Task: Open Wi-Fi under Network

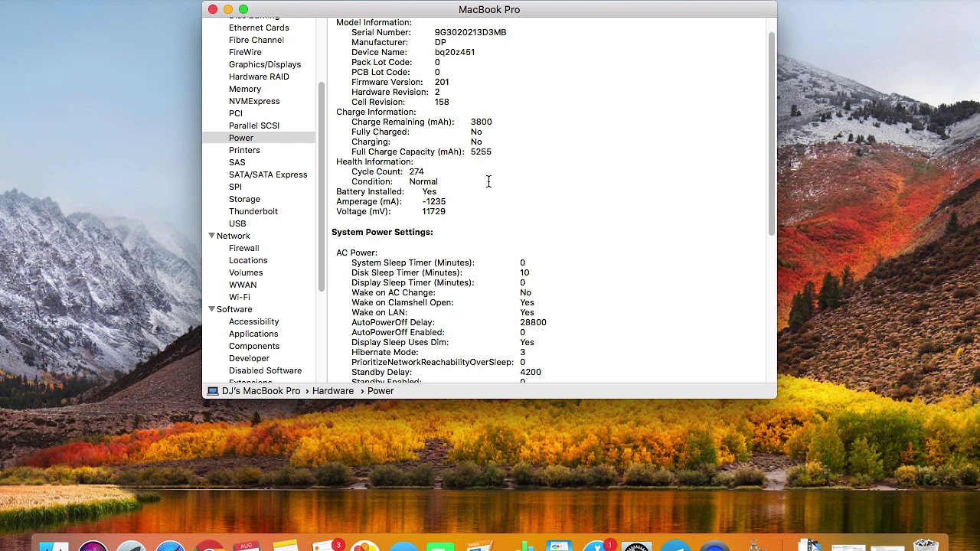Action: (240, 297)
